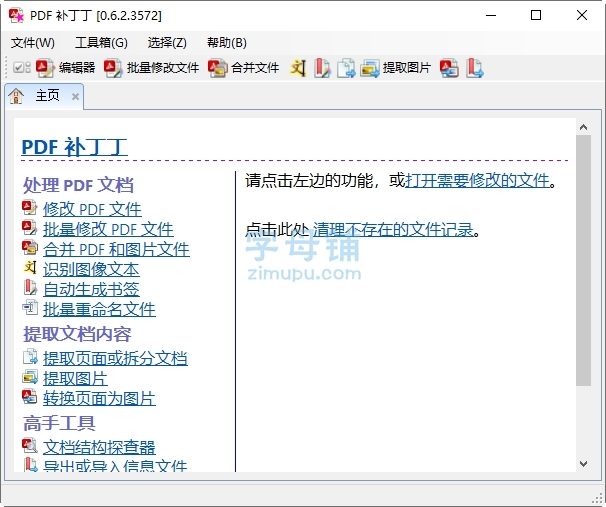Click the vertical scrollbar thumb
606x507 pixels.
coord(584,260)
